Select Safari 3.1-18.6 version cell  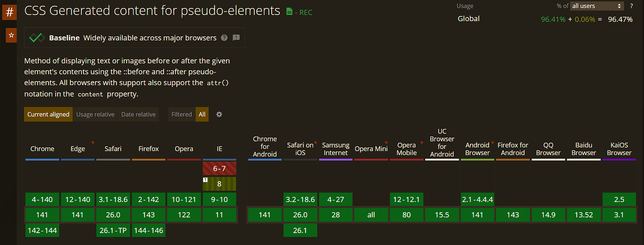113,199
